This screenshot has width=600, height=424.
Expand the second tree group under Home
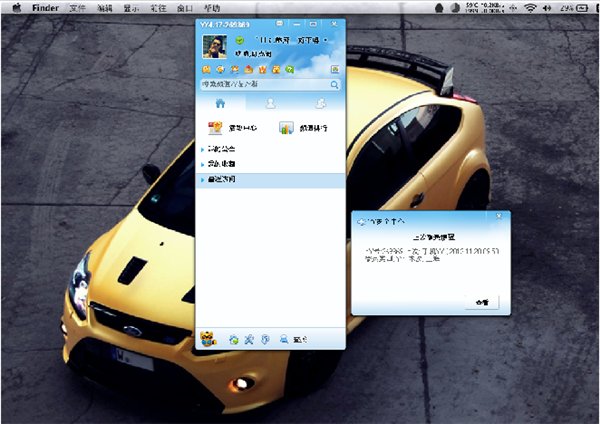point(270,164)
